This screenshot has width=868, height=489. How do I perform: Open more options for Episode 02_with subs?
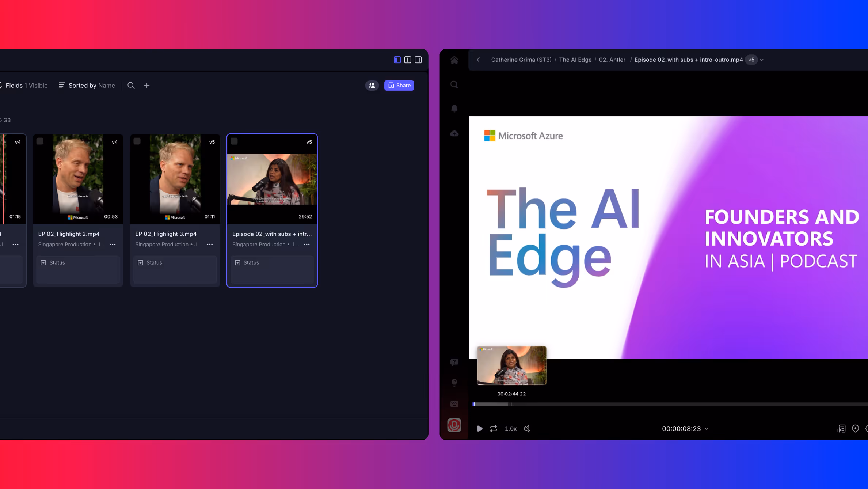pos(307,244)
